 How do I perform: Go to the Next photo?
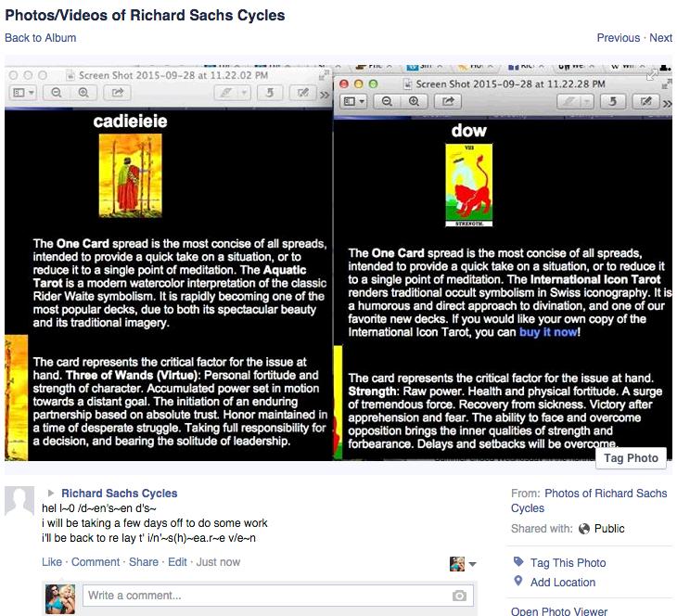660,38
